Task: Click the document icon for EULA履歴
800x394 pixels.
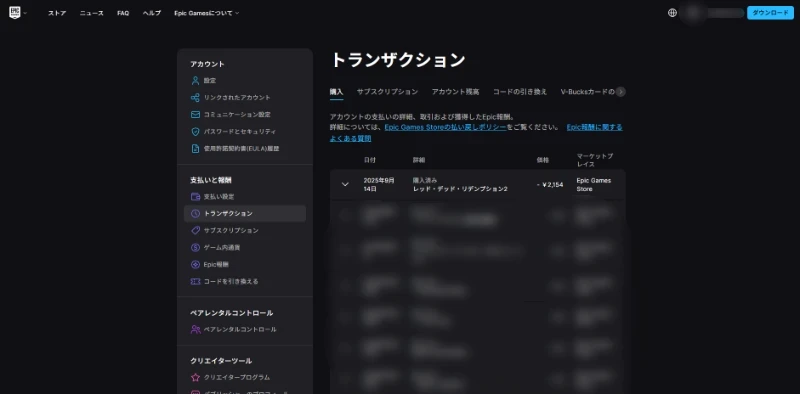Action: [x=195, y=149]
